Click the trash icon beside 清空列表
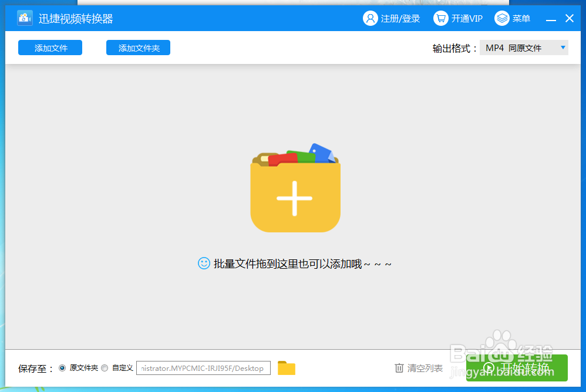The height and width of the screenshot is (392, 586). (x=398, y=368)
